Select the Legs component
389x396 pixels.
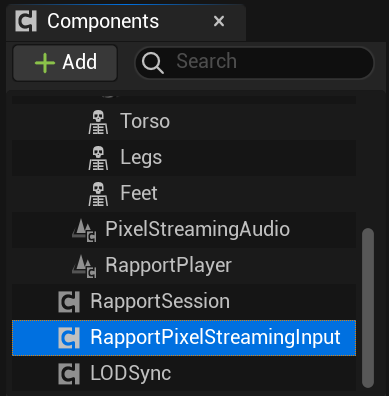tap(184, 158)
